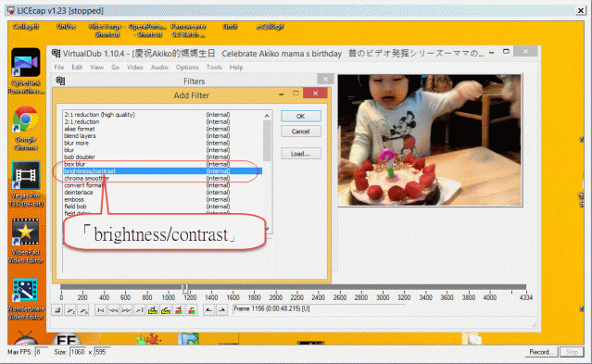This screenshot has height=364, width=592.
Task: Click LICEcap Stop button
Action: click(x=572, y=352)
